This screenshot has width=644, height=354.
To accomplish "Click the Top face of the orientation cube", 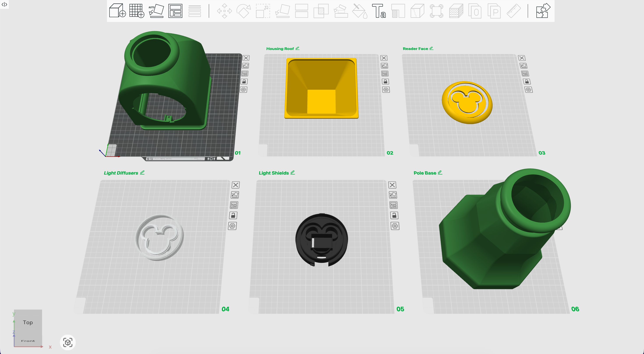I will coord(28,322).
